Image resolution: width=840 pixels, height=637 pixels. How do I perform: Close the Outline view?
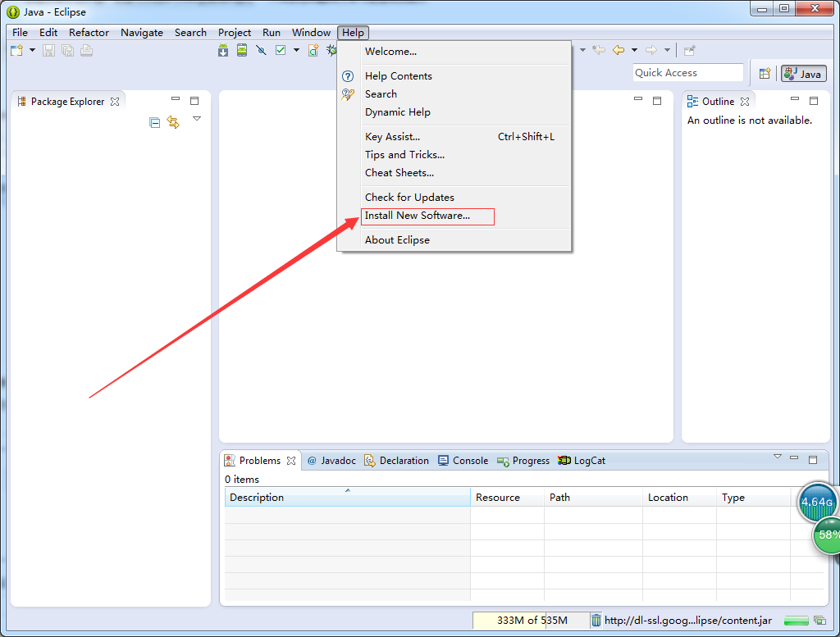point(745,101)
